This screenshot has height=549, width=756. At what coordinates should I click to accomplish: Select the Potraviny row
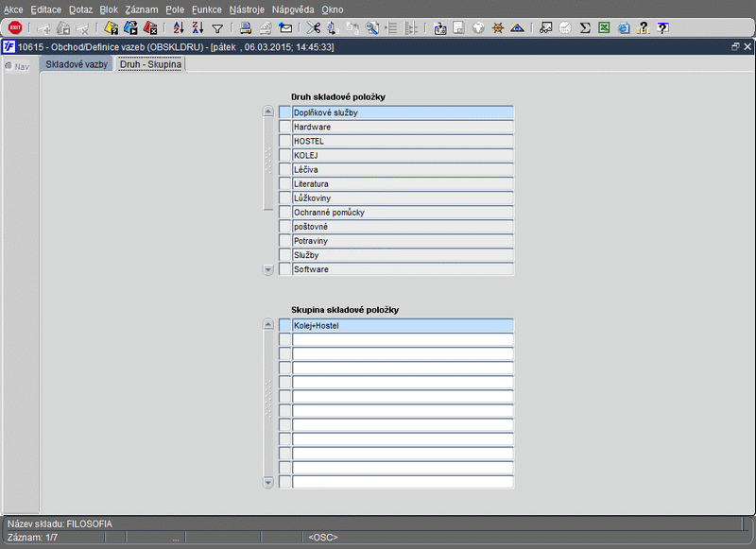[x=402, y=241]
